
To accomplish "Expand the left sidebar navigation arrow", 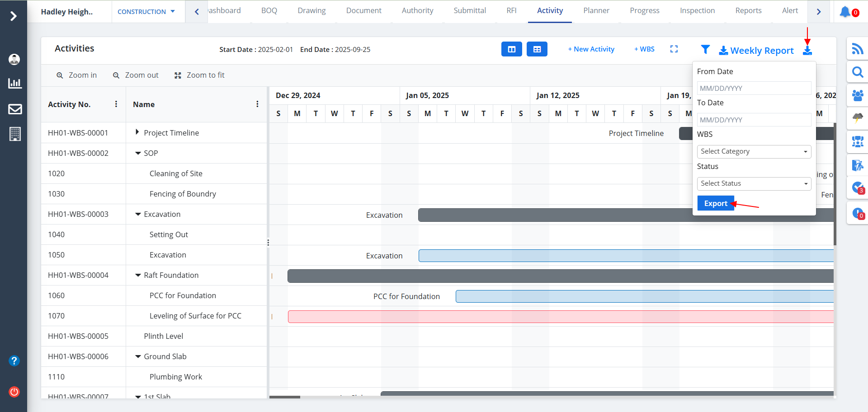I will click(14, 16).
